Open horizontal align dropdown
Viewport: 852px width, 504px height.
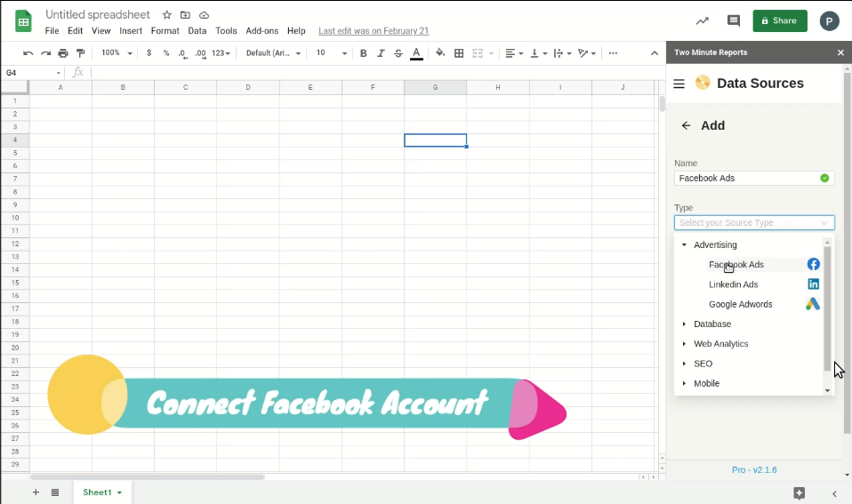click(514, 52)
